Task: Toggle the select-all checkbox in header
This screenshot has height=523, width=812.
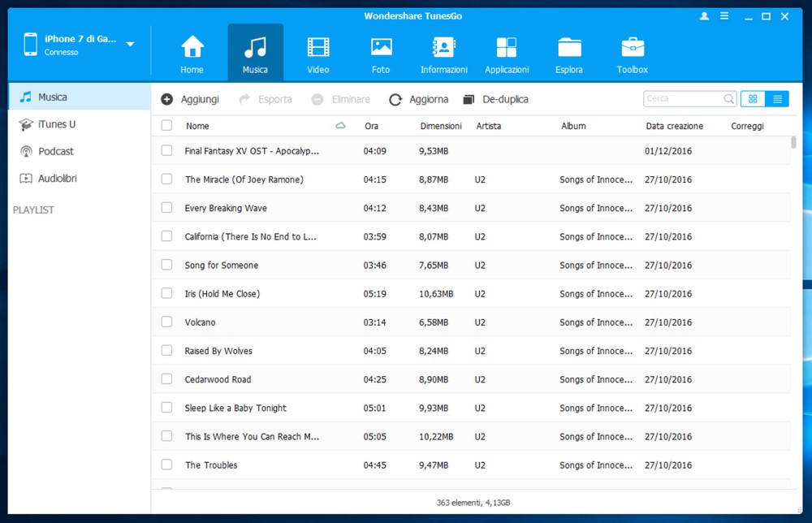Action: (x=166, y=125)
